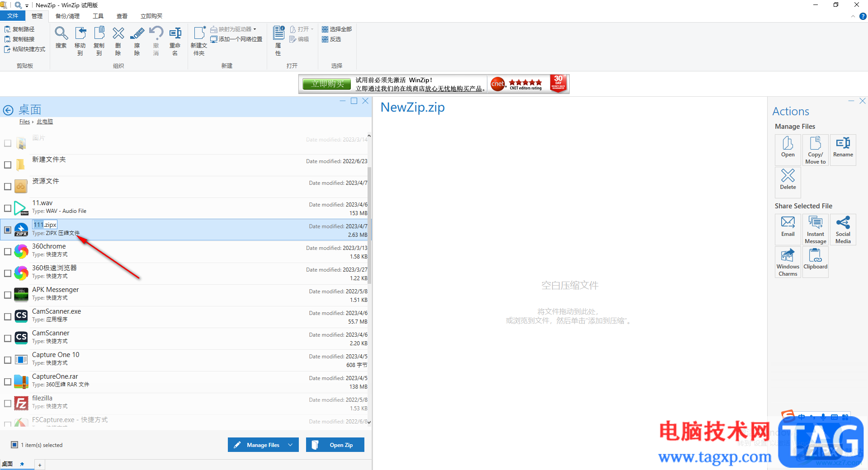Click the Delete (删除) ribbon icon
868x470 pixels.
coord(118,41)
